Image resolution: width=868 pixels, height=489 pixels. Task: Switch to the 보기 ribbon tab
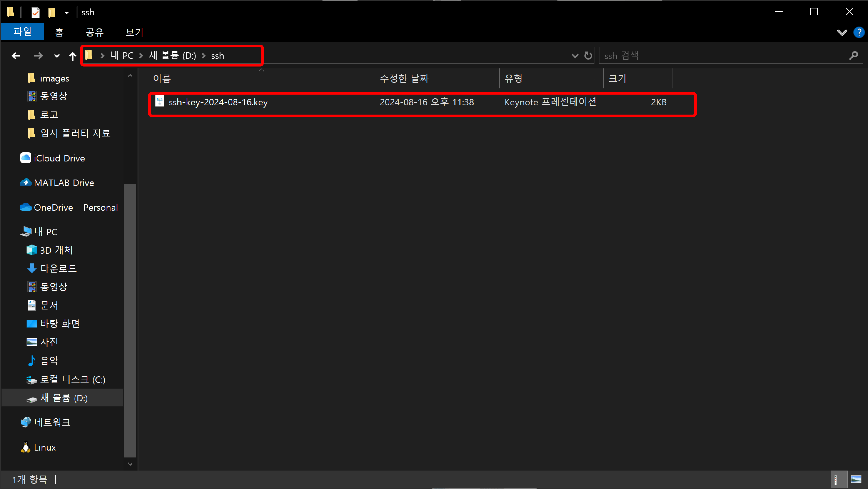point(134,32)
